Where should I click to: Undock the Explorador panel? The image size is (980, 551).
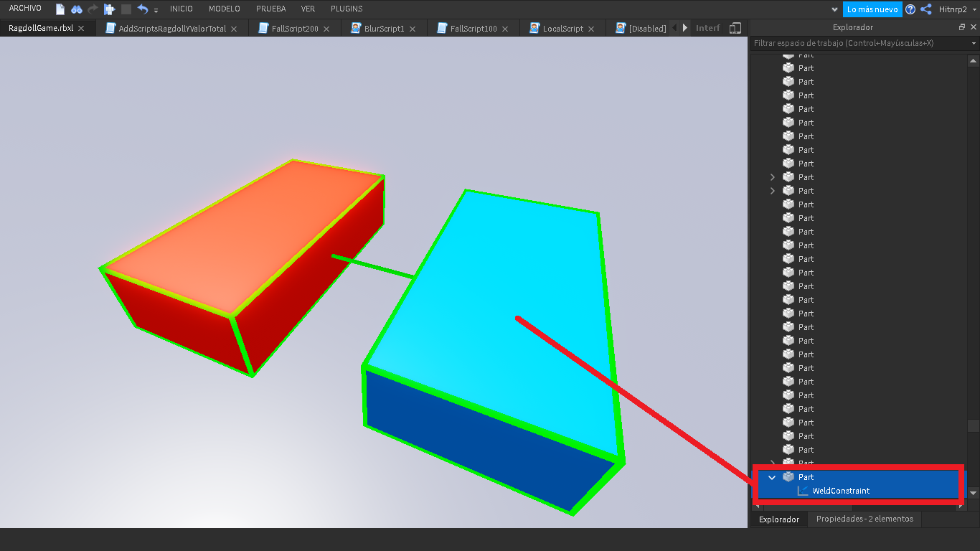pos(962,27)
